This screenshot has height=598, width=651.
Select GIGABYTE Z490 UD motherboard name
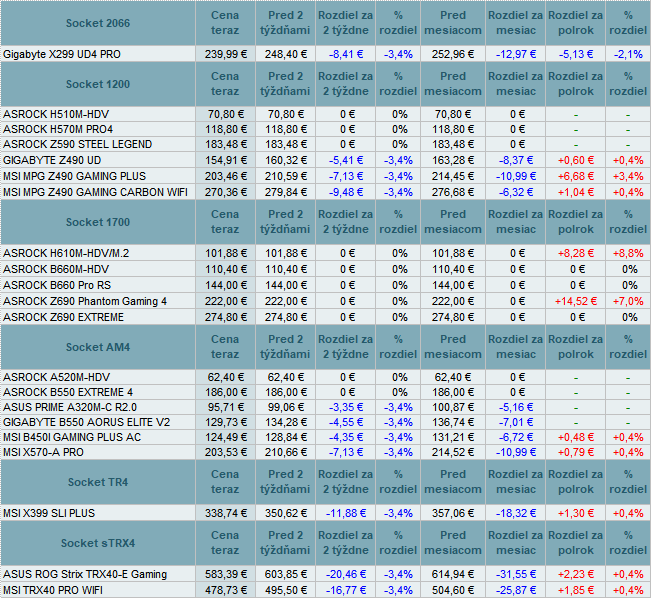52,160
